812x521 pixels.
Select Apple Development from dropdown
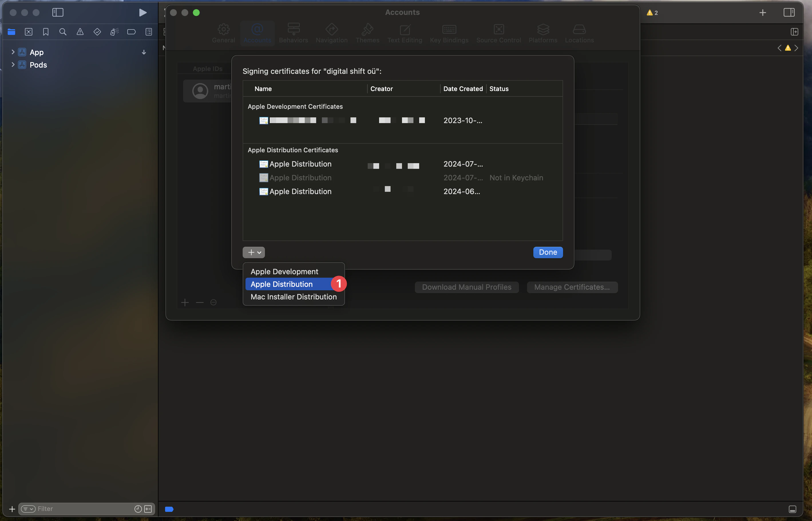[x=284, y=271]
